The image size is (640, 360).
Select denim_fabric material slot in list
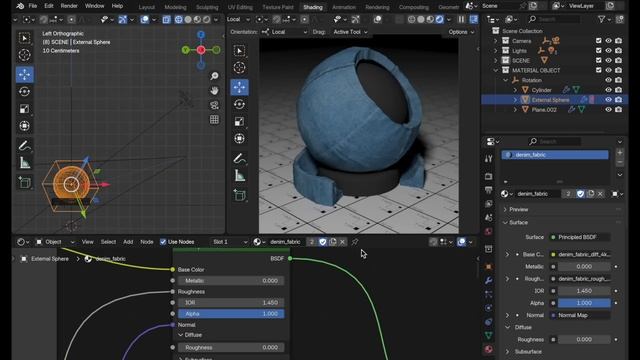tap(555, 155)
